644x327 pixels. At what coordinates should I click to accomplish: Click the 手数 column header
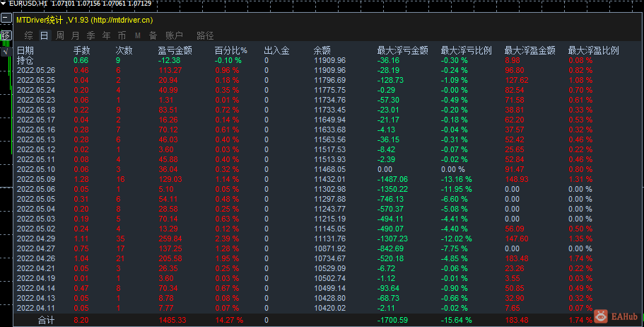(82, 50)
